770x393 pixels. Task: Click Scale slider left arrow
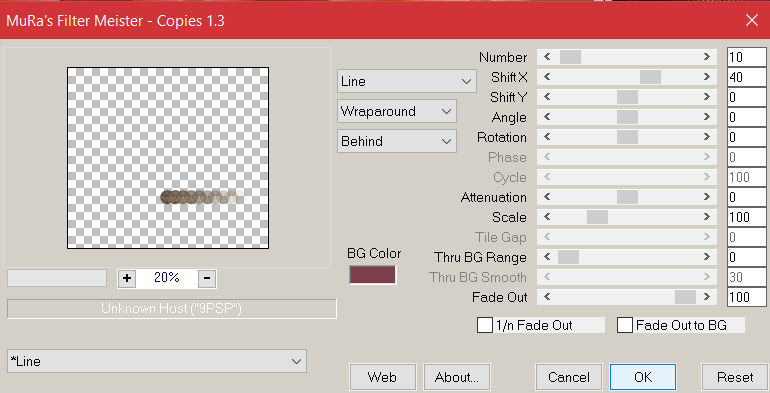pos(547,217)
